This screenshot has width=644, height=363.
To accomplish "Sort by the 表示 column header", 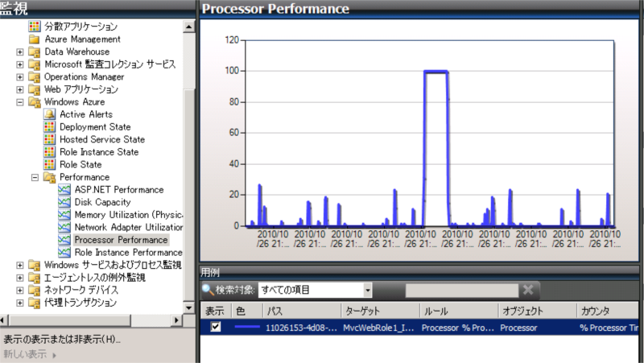I will tap(216, 311).
